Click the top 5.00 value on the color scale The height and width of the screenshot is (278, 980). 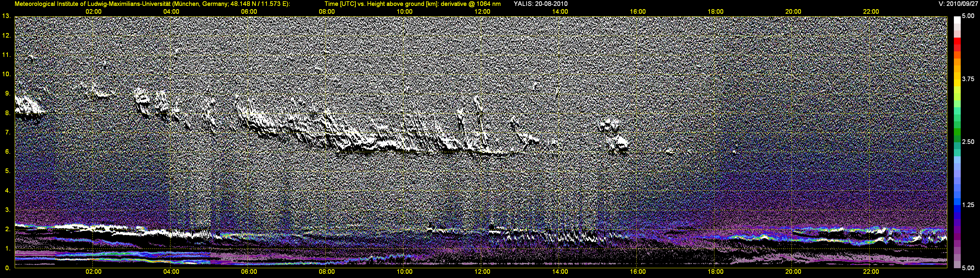[968, 16]
